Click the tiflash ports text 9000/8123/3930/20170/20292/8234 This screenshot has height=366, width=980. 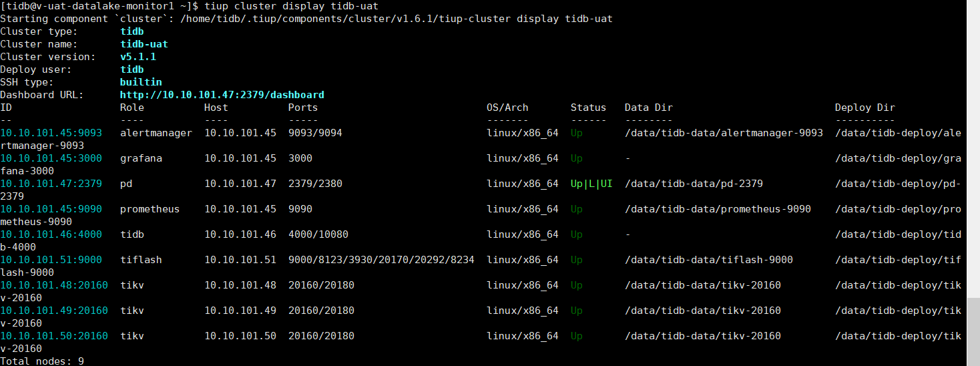(x=381, y=260)
